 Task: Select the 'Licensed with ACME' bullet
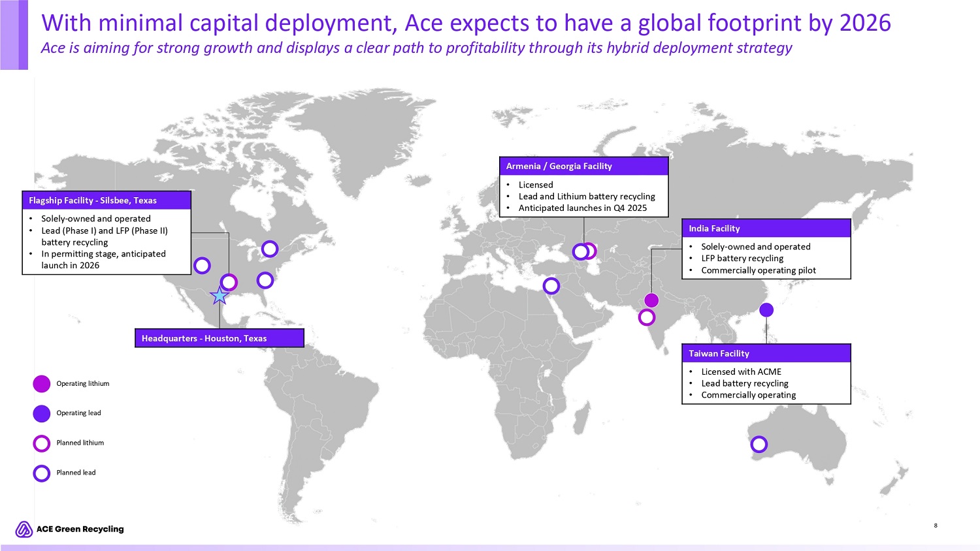click(x=742, y=371)
